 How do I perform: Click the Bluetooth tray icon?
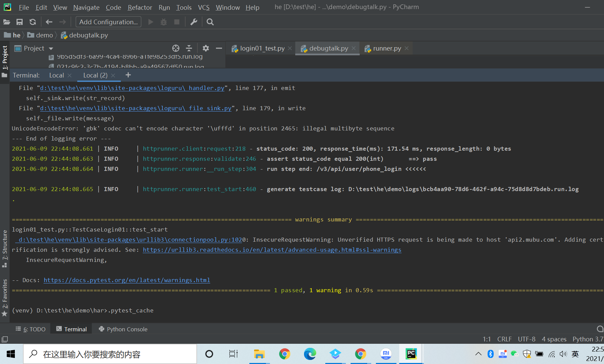[491, 354]
